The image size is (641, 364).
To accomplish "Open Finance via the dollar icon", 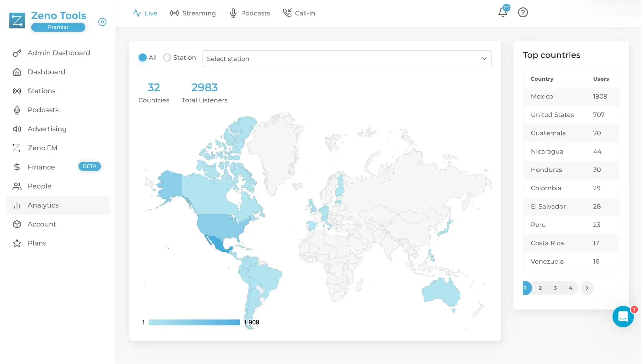I will point(17,167).
